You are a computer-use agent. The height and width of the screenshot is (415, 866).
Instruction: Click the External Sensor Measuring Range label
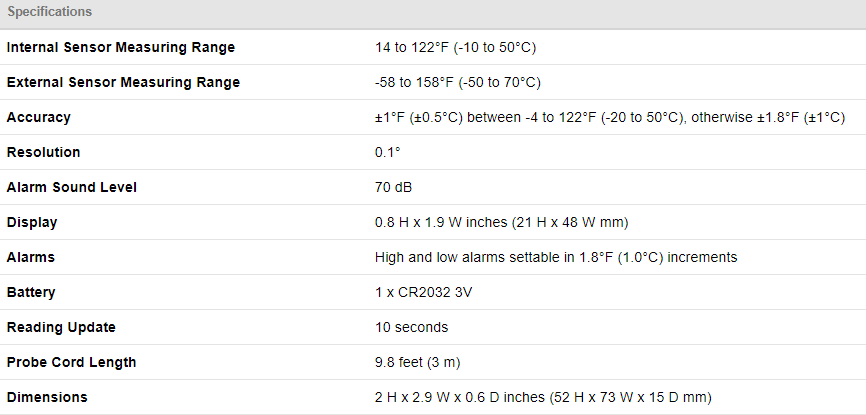pyautogui.click(x=123, y=82)
